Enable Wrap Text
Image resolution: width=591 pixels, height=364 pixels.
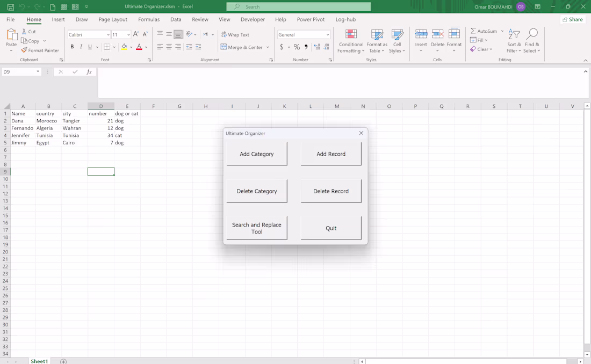point(235,34)
